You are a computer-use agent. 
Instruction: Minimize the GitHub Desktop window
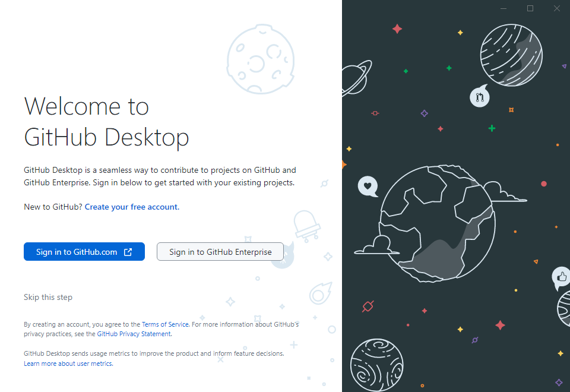(503, 8)
